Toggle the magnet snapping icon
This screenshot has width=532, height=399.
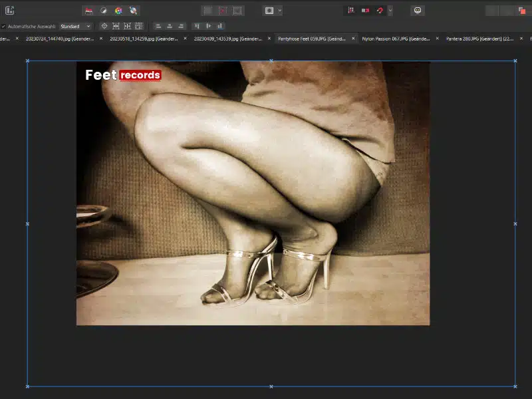coord(380,11)
